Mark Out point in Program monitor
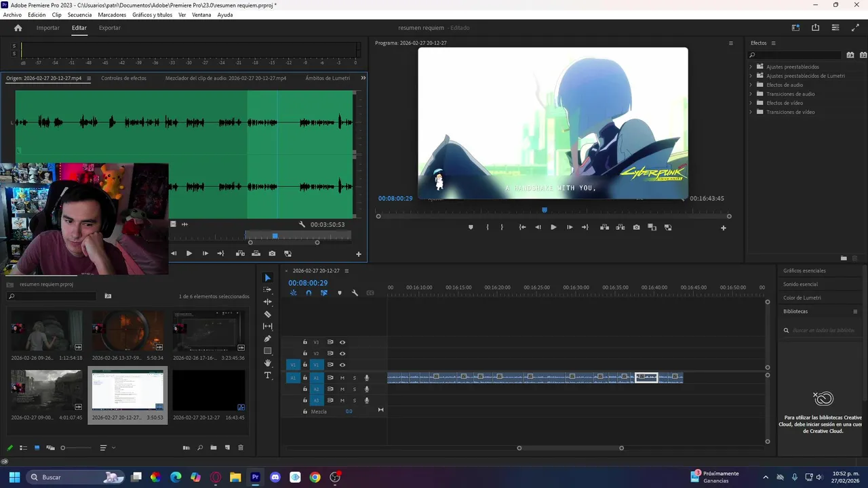Screen dimensions: 868x488 tap(502, 228)
